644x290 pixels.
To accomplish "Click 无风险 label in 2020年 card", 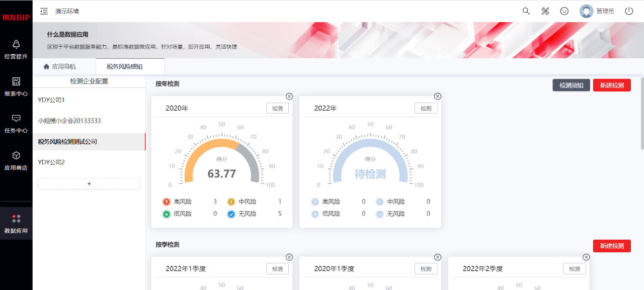I will (x=248, y=214).
